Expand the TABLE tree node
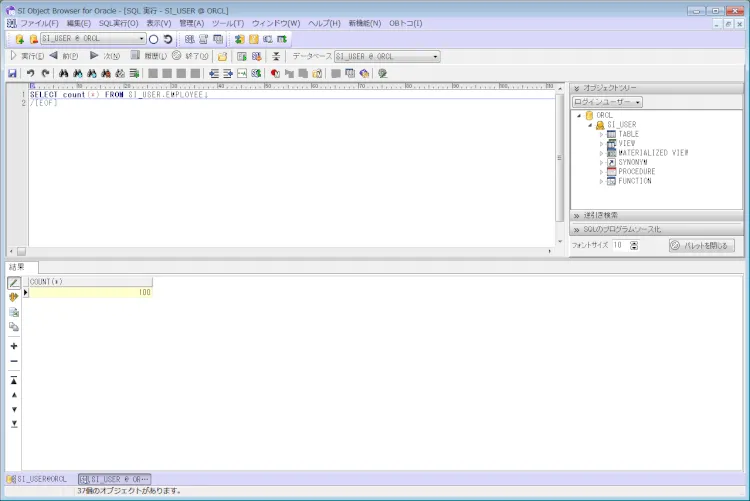 601,134
